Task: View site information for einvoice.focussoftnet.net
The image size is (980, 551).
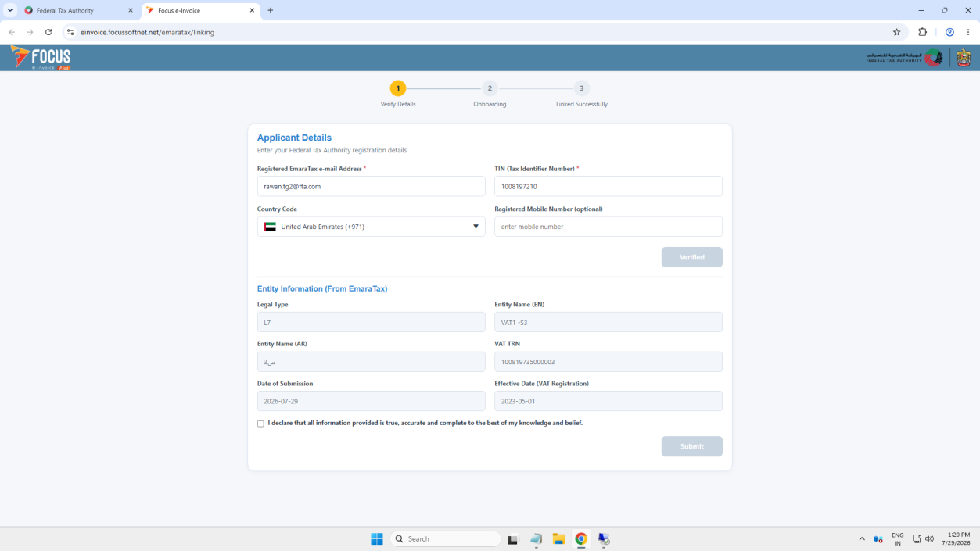Action: click(70, 32)
